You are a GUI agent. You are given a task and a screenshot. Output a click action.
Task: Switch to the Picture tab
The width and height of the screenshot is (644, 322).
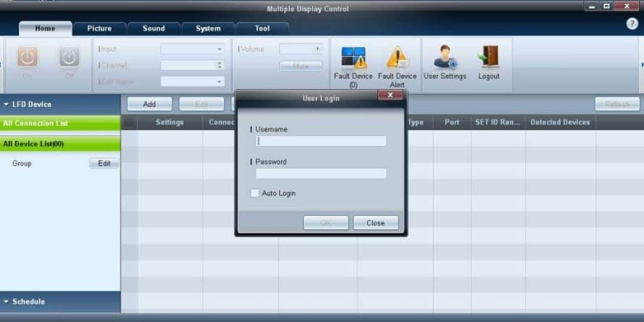click(99, 28)
